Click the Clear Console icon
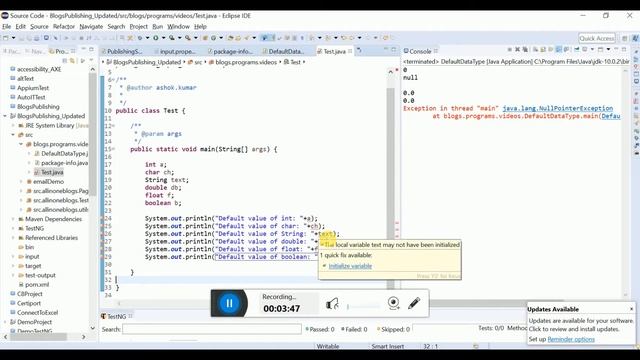The image size is (640, 360). pyautogui.click(x=536, y=49)
